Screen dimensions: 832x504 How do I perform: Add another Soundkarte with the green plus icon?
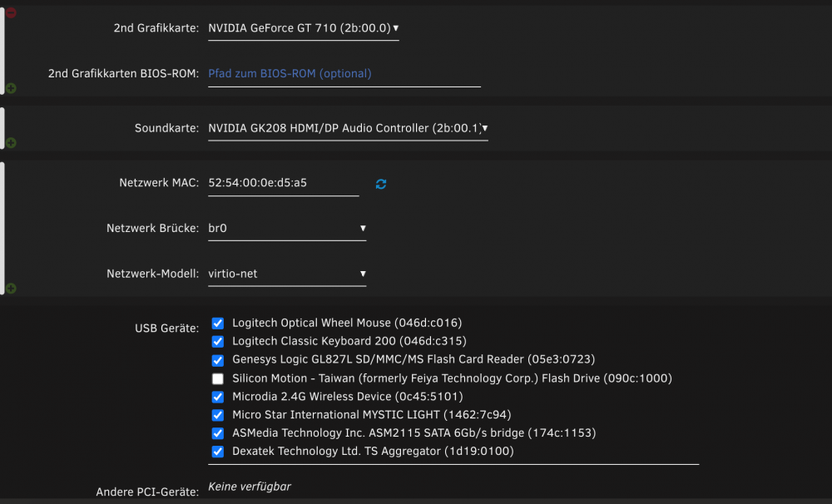11,143
